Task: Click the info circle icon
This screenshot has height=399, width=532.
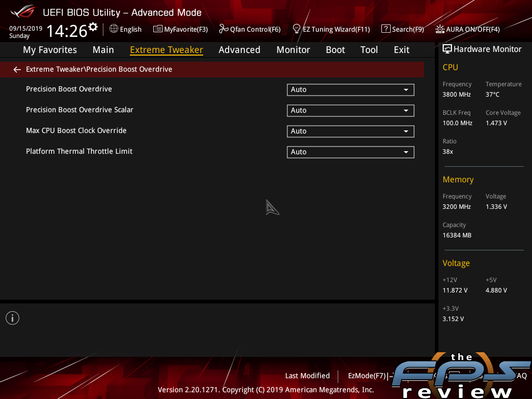Action: 12,318
